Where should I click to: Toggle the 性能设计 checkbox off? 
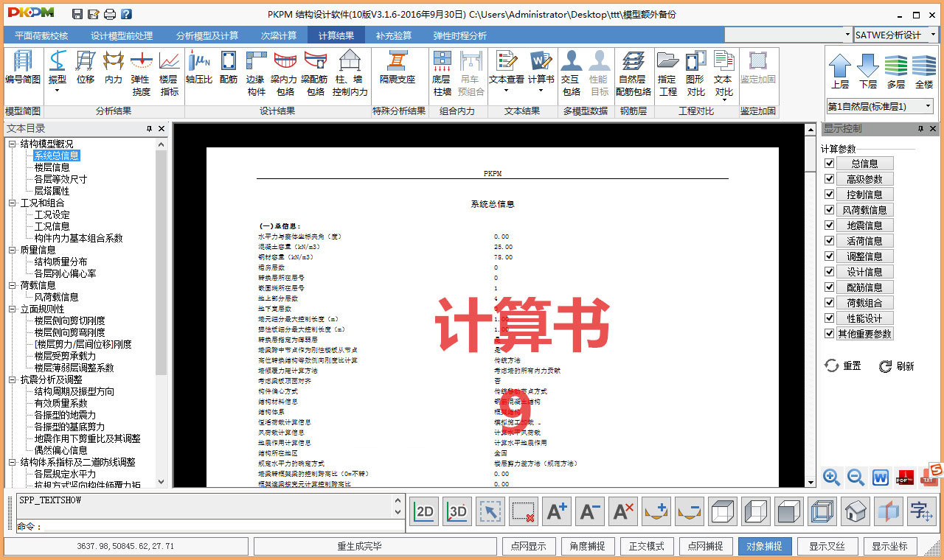point(830,318)
